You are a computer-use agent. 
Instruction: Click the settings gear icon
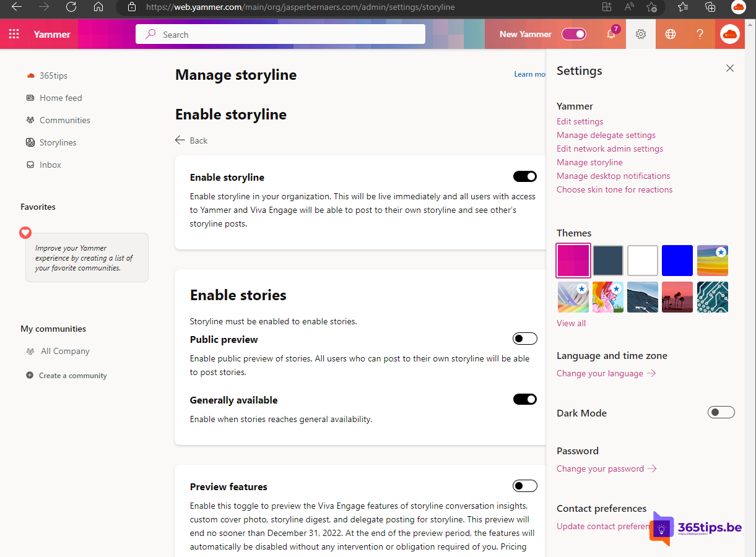pyautogui.click(x=641, y=34)
